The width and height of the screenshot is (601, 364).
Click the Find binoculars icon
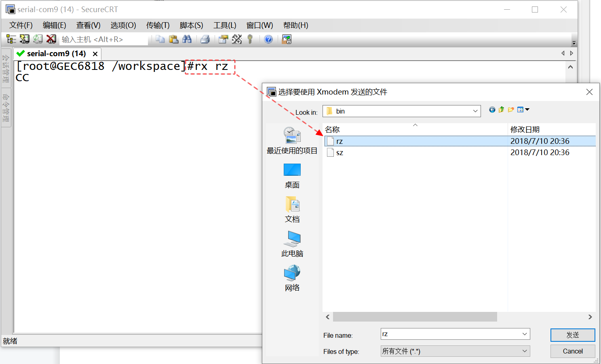point(187,39)
